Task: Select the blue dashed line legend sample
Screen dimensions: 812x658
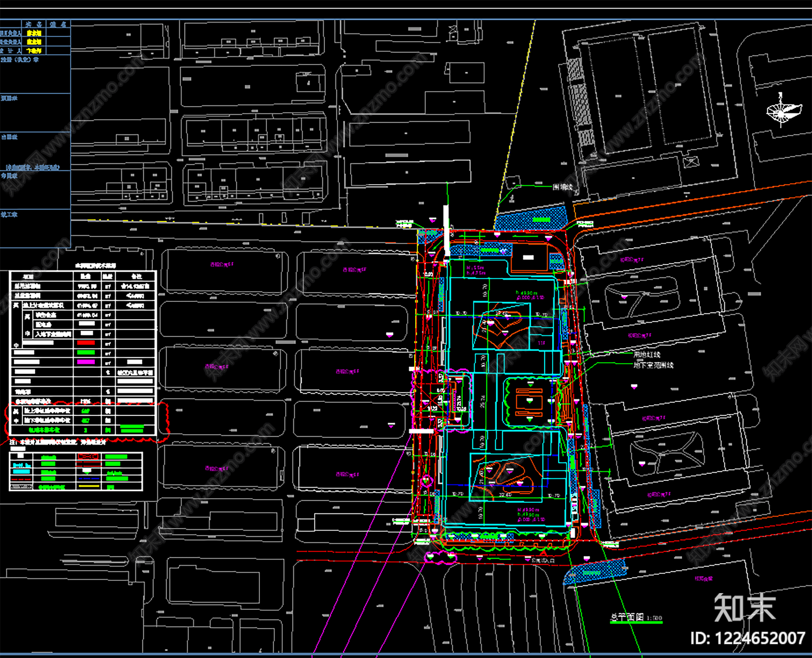Action: point(88,479)
